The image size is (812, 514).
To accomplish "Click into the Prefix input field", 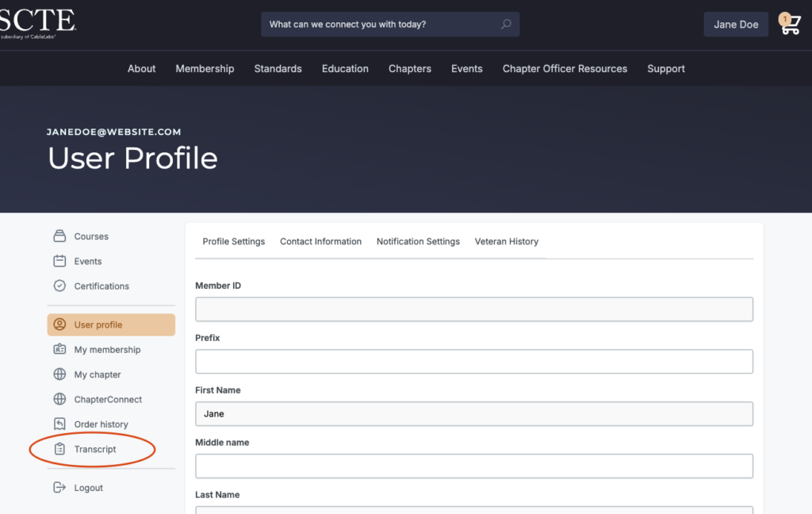I will point(473,362).
